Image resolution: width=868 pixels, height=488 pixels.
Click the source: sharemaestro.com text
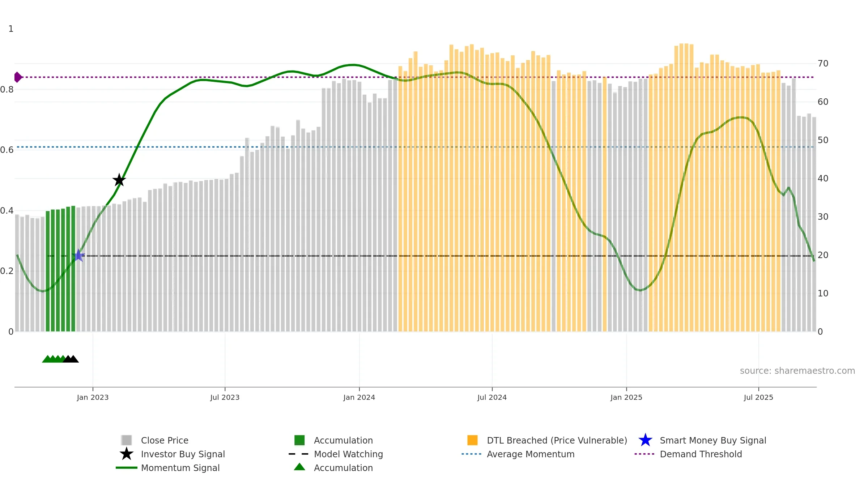click(x=797, y=371)
